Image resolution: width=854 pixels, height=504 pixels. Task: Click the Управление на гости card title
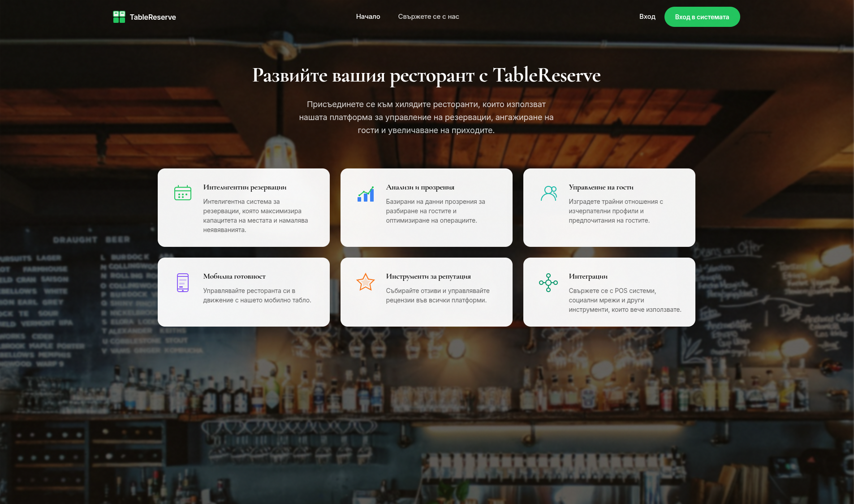coord(601,187)
